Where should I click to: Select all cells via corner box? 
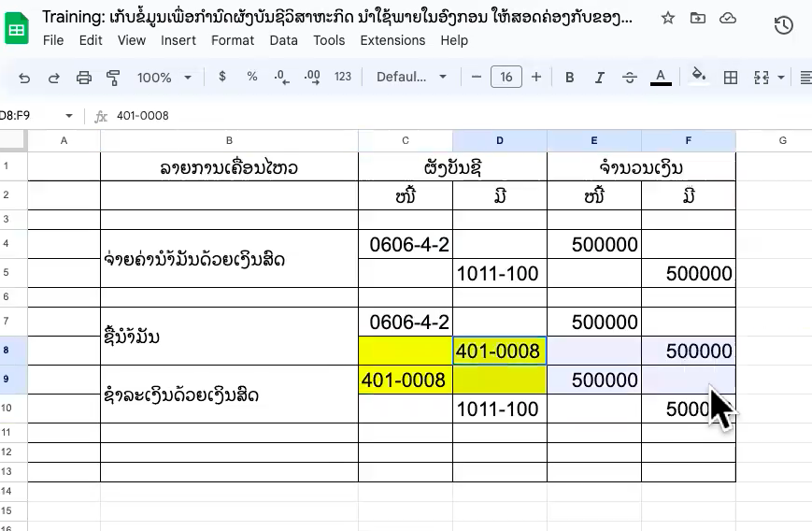pos(12,140)
